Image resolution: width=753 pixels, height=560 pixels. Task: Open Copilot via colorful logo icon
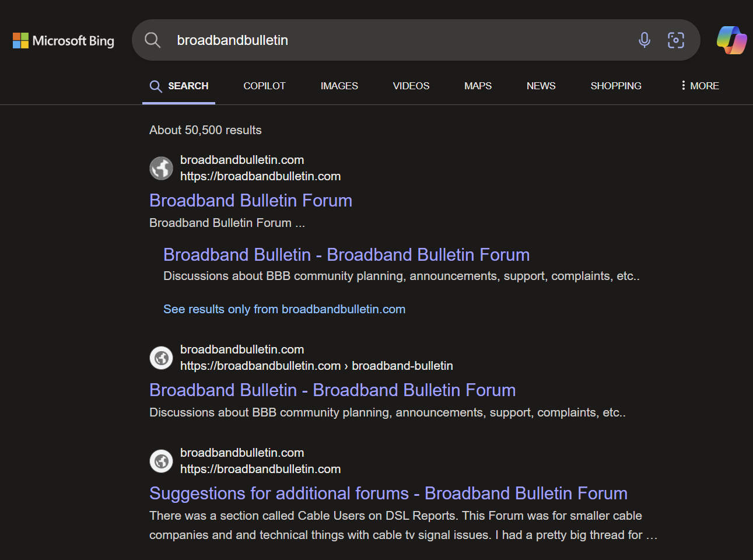(x=731, y=40)
